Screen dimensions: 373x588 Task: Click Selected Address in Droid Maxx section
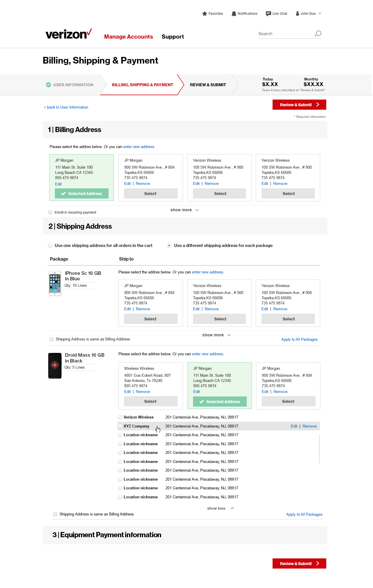pos(220,402)
